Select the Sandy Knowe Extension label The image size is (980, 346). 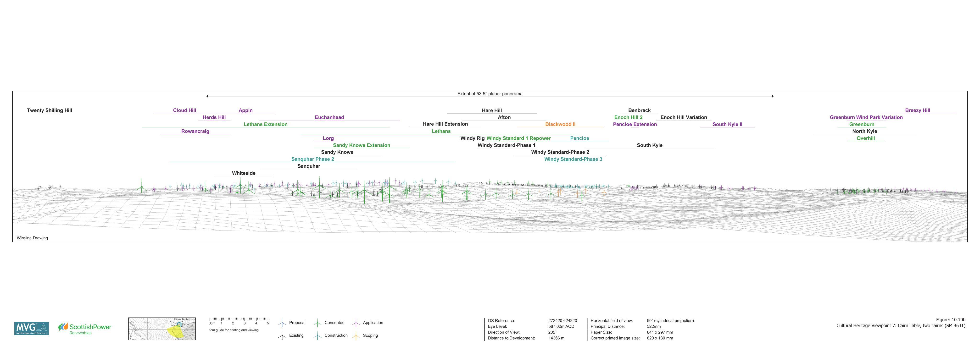tap(362, 145)
